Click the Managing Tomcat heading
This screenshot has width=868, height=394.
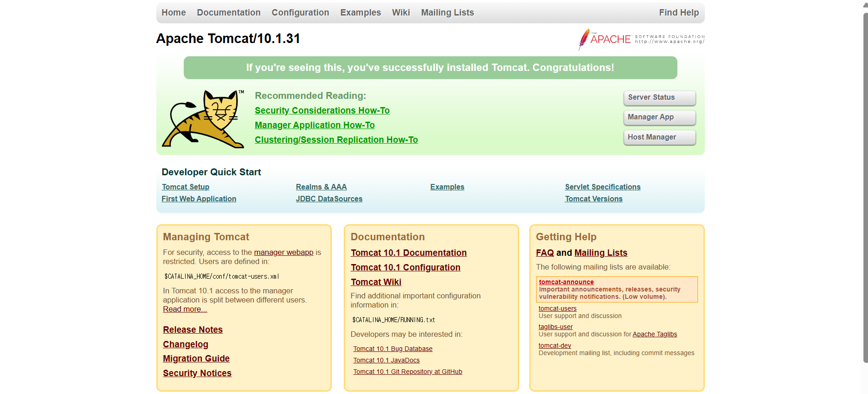coord(206,237)
